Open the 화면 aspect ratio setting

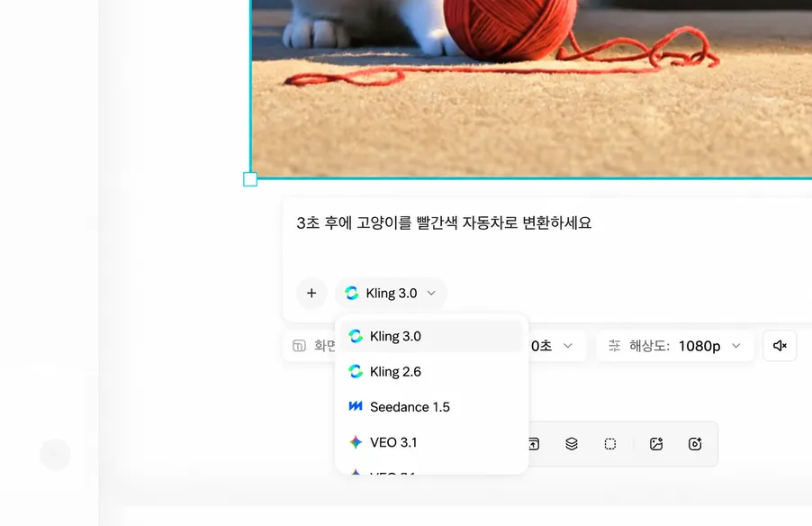click(311, 346)
